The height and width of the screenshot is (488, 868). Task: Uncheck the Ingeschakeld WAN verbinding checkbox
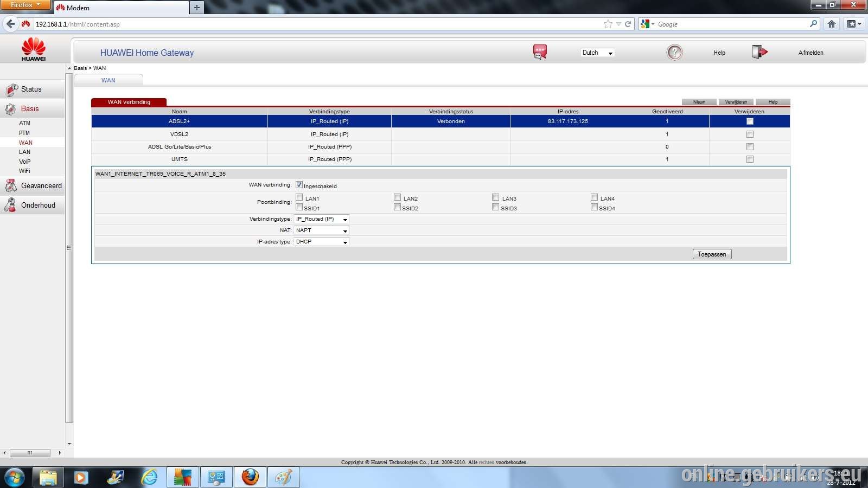point(299,185)
